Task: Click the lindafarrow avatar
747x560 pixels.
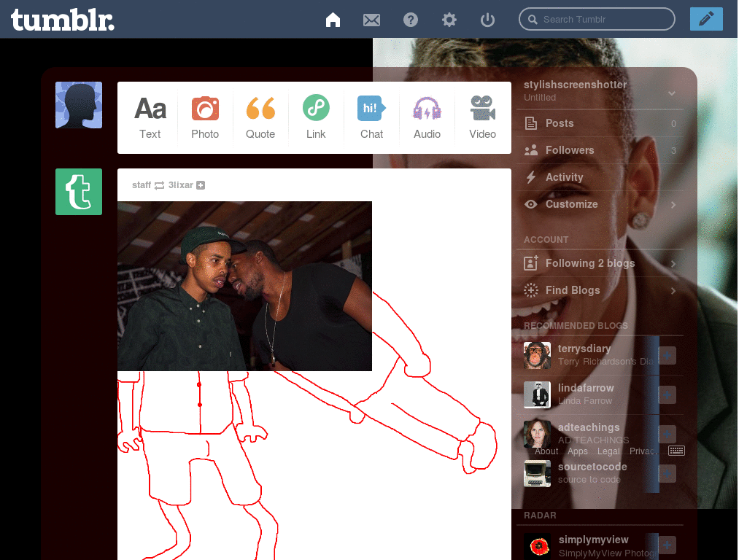Action: (x=537, y=394)
